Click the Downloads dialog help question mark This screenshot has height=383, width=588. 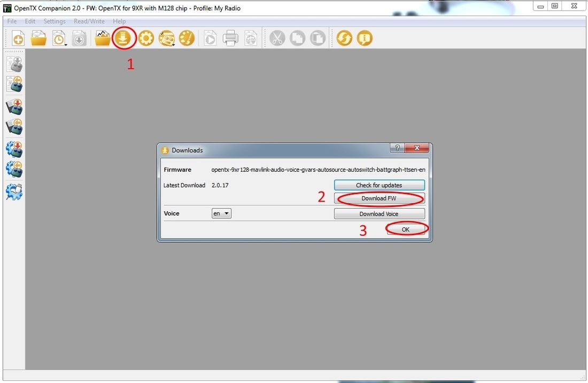point(397,148)
